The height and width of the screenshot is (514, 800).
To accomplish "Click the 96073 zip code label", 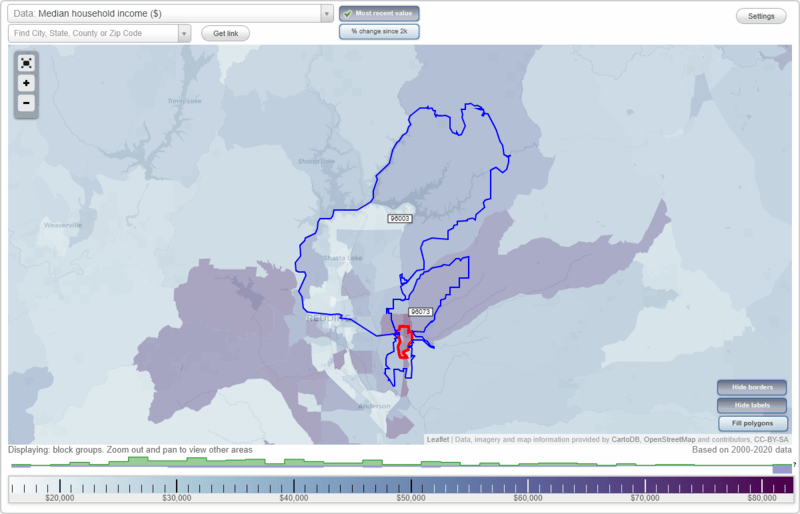I will click(420, 312).
